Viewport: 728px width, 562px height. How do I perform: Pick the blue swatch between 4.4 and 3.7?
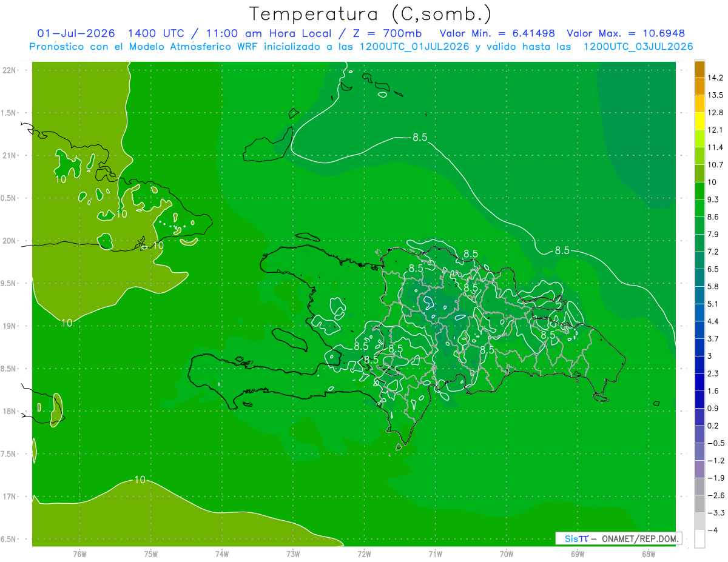[x=699, y=330]
